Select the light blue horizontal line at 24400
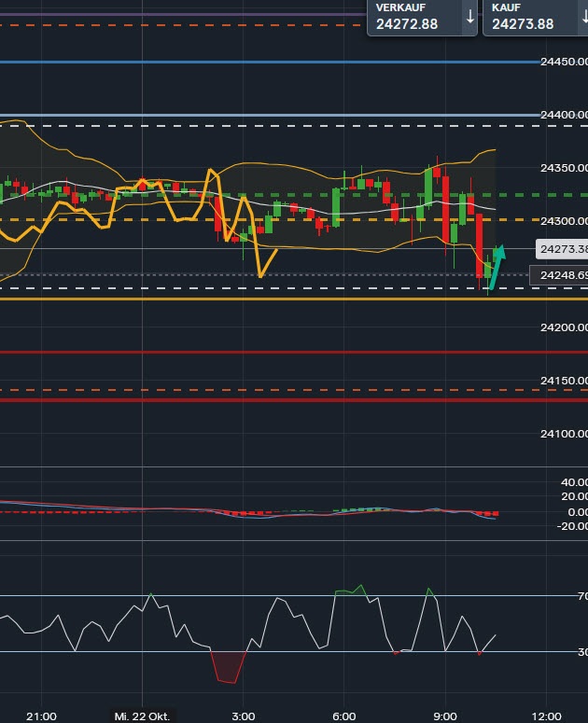 (280, 116)
